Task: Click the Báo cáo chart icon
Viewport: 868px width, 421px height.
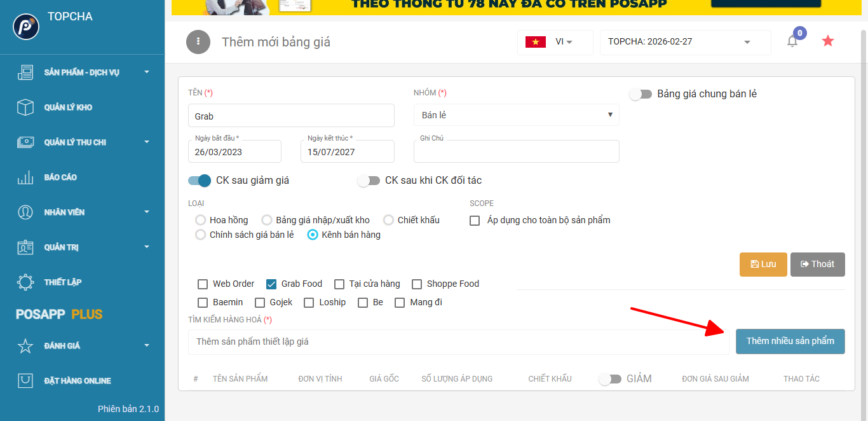Action: coord(25,177)
